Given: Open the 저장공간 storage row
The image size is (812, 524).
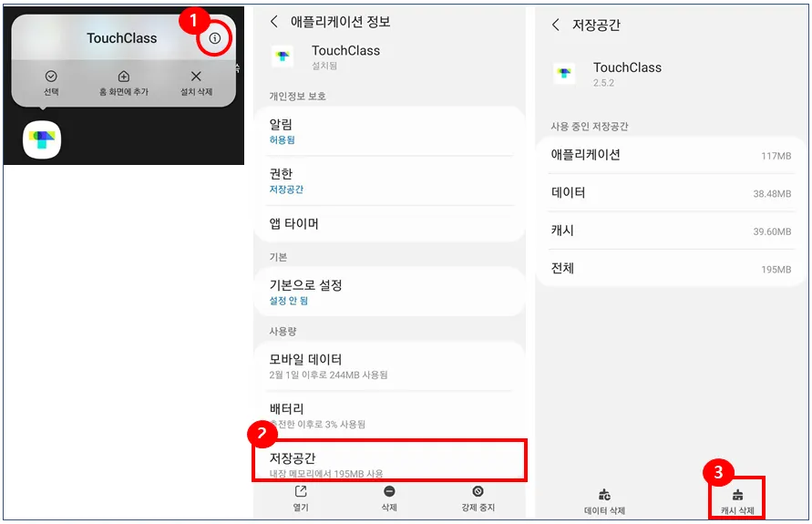Looking at the screenshot, I should pyautogui.click(x=389, y=460).
